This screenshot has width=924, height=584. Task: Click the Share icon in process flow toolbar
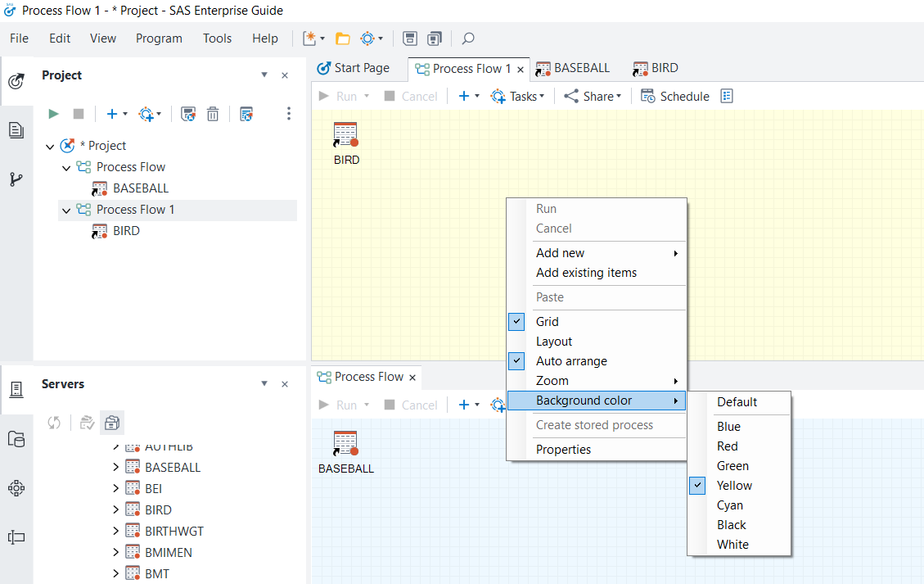(x=571, y=96)
